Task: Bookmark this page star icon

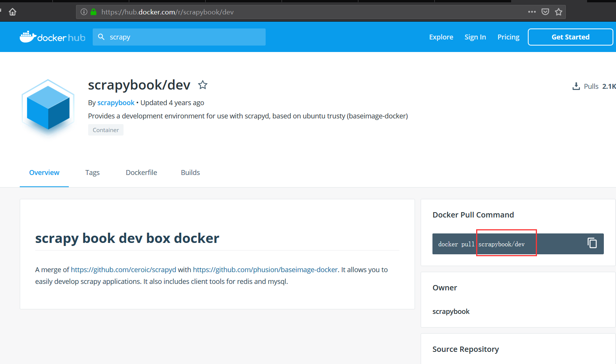Action: [x=559, y=12]
